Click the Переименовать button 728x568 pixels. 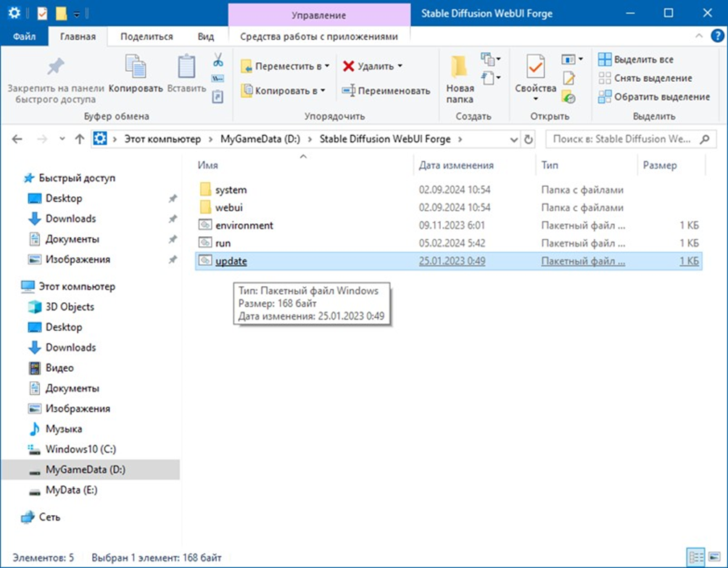click(x=386, y=91)
